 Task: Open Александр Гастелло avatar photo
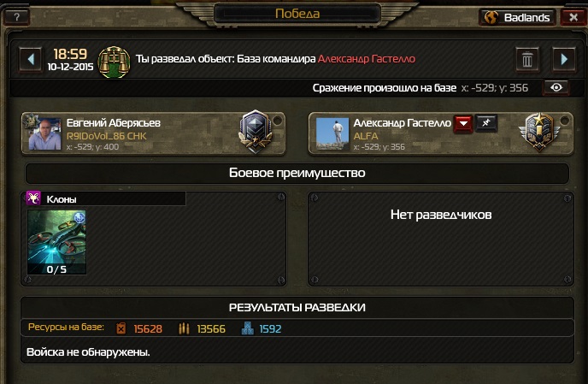(332, 133)
